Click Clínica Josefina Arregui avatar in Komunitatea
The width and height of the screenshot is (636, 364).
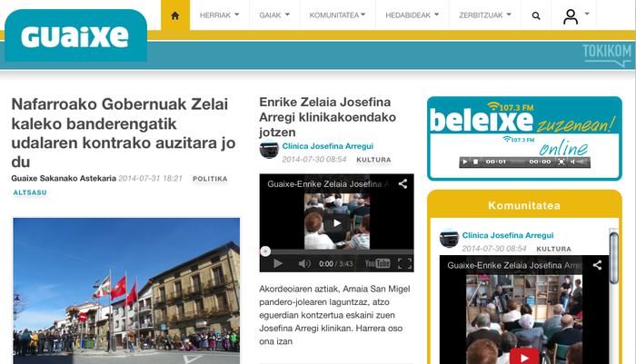(x=449, y=238)
